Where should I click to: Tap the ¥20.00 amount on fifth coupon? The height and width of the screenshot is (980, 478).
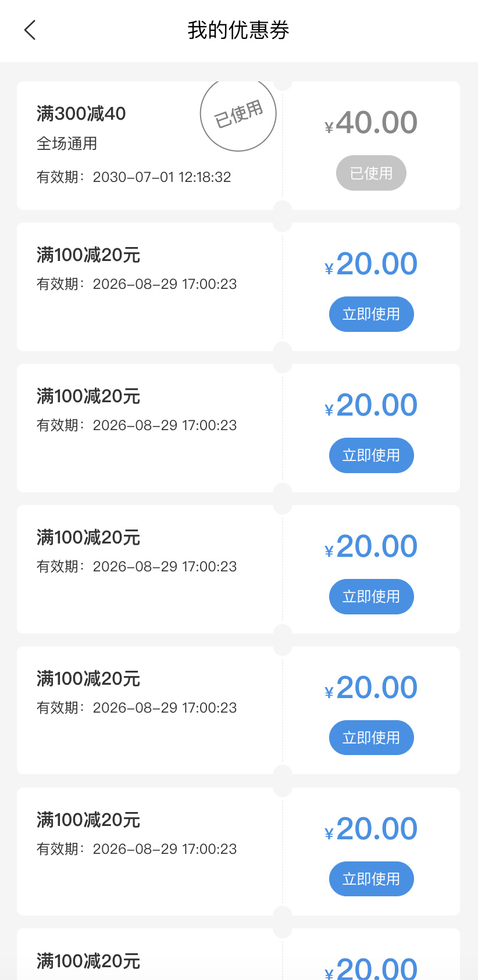[371, 688]
